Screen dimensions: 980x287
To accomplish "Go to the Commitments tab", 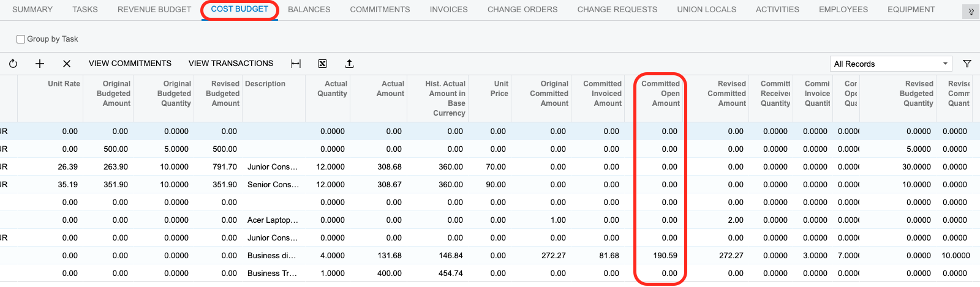I will pyautogui.click(x=380, y=10).
